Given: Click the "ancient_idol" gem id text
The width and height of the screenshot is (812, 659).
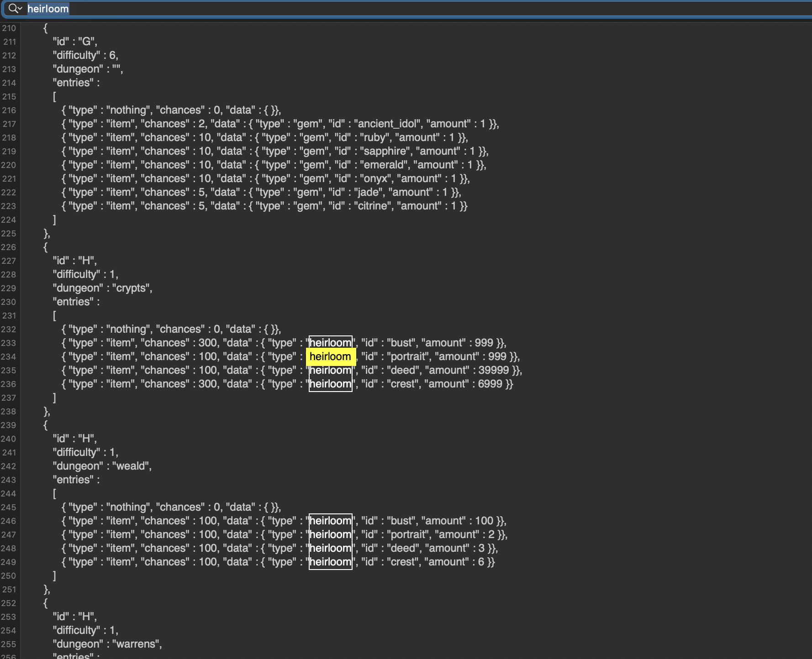Looking at the screenshot, I should pos(387,124).
